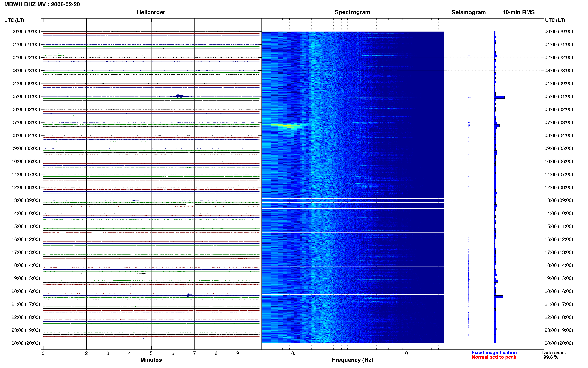Click '21:00 (17:00)' on the RMS-side time axis
Viewport: 588px width, 368px height.
pyautogui.click(x=559, y=304)
